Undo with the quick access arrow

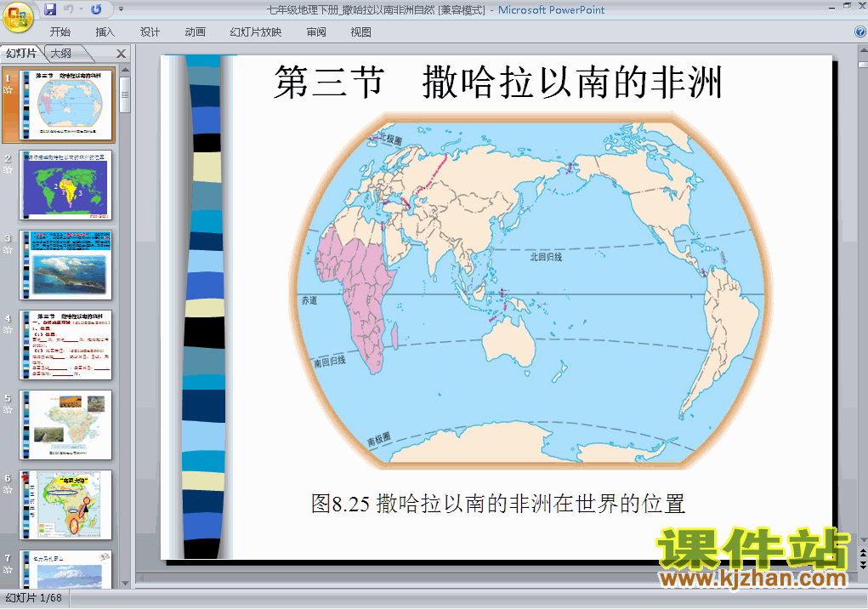click(69, 9)
